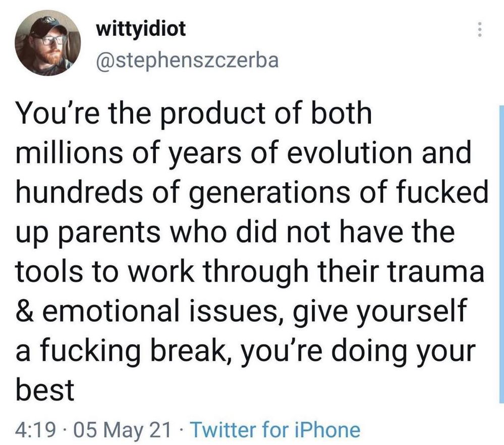The image size is (504, 445).
Task: Open the three-dot more options menu
Action: coord(479,30)
